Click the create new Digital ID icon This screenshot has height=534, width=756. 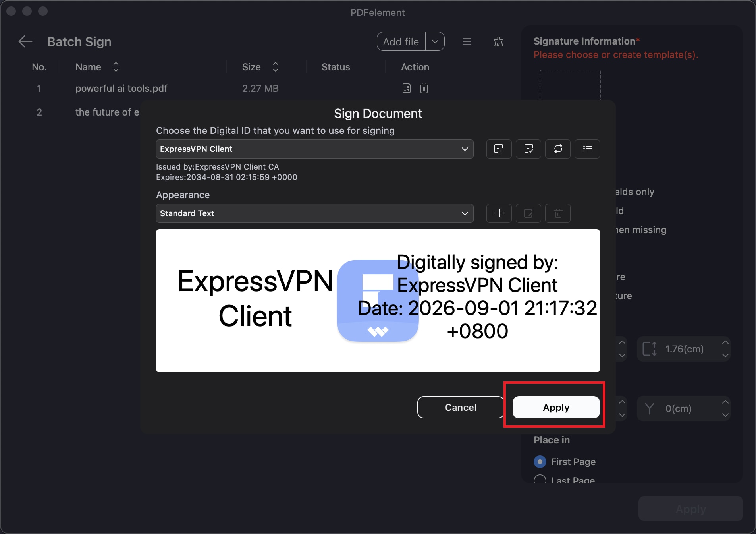pos(499,149)
